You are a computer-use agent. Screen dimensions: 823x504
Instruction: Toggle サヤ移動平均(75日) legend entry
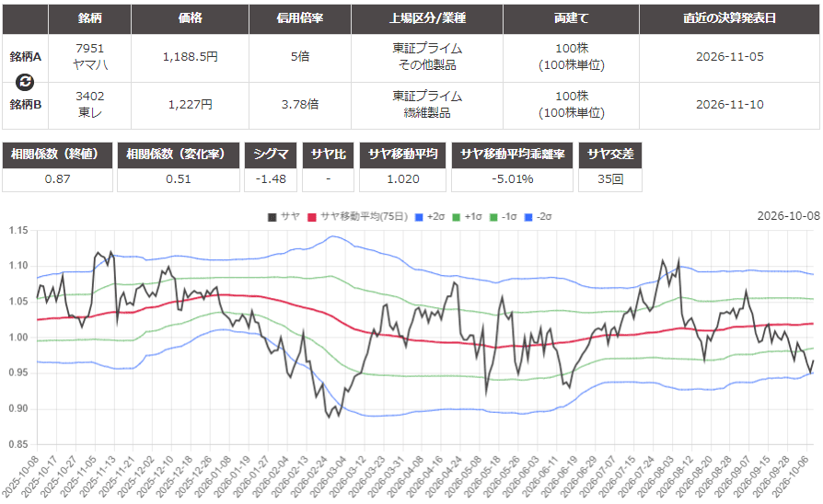(x=357, y=217)
